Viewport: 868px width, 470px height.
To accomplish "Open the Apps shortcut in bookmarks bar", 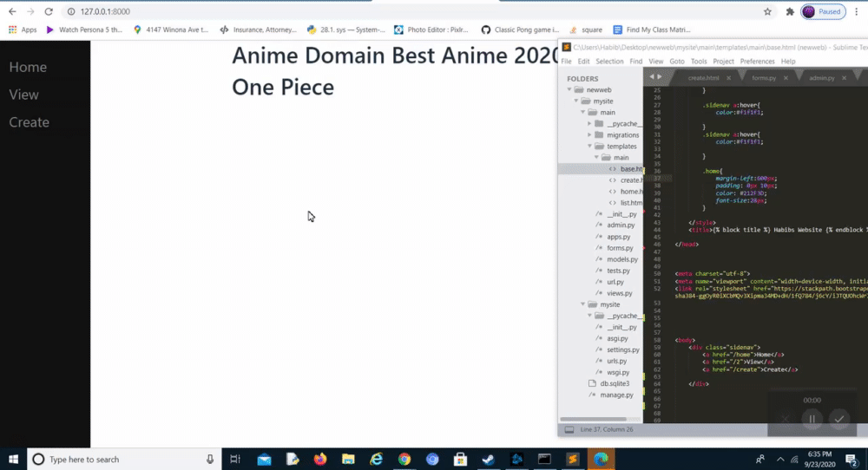I will (23, 29).
